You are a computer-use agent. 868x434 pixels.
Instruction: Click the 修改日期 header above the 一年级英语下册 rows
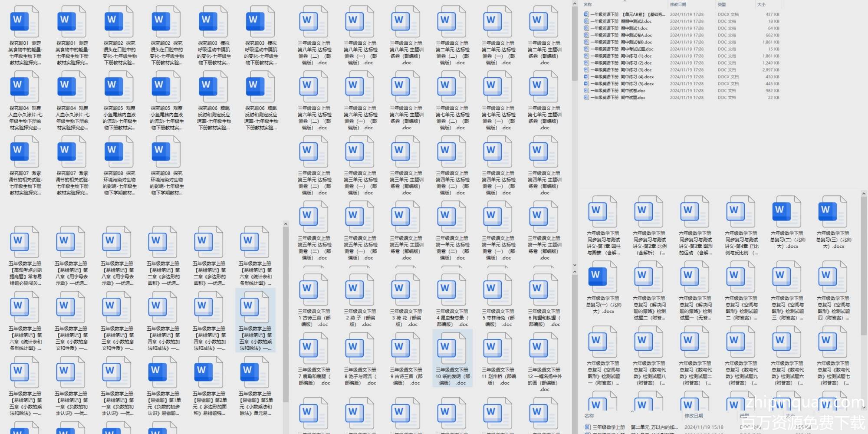click(678, 4)
